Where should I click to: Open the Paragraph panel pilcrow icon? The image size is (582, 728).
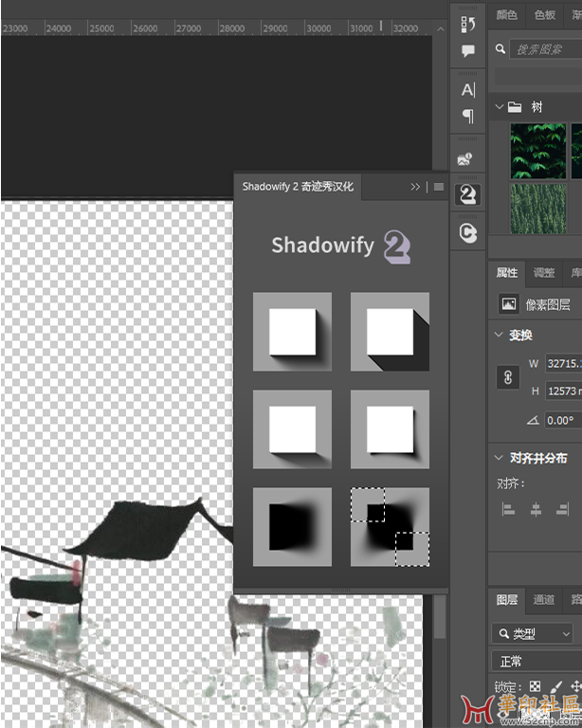[x=468, y=116]
